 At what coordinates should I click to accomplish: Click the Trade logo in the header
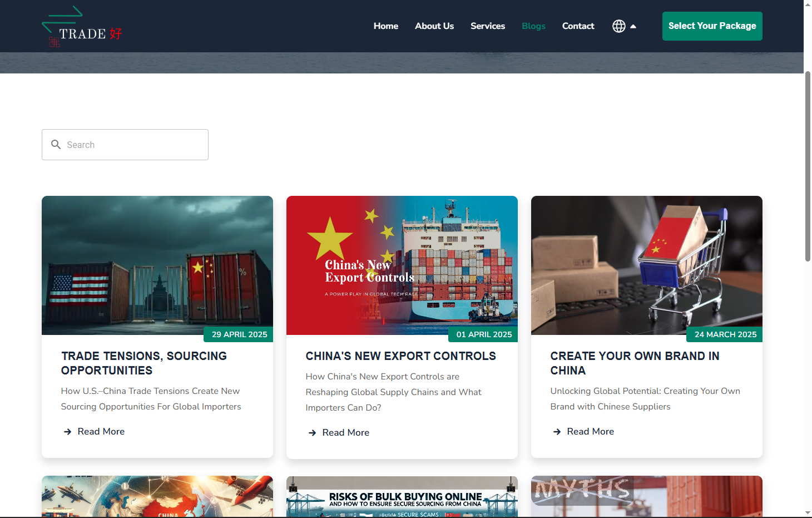tap(82, 26)
